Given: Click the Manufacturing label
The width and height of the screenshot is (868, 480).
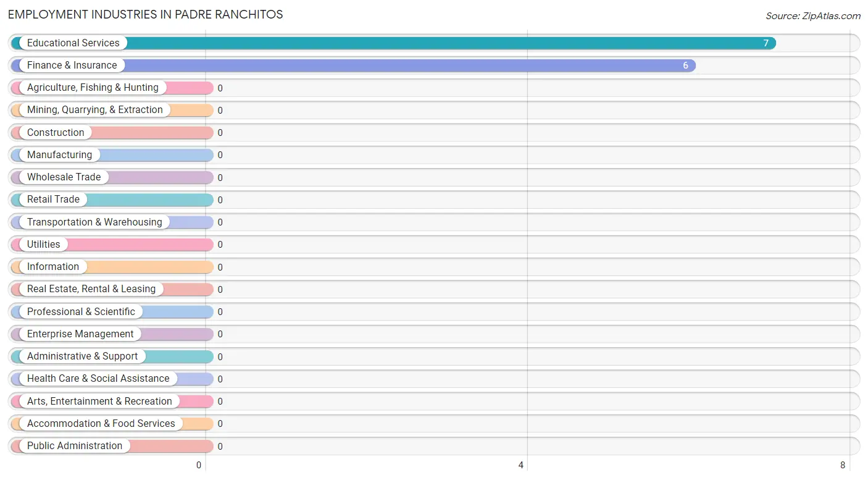Looking at the screenshot, I should (x=59, y=154).
